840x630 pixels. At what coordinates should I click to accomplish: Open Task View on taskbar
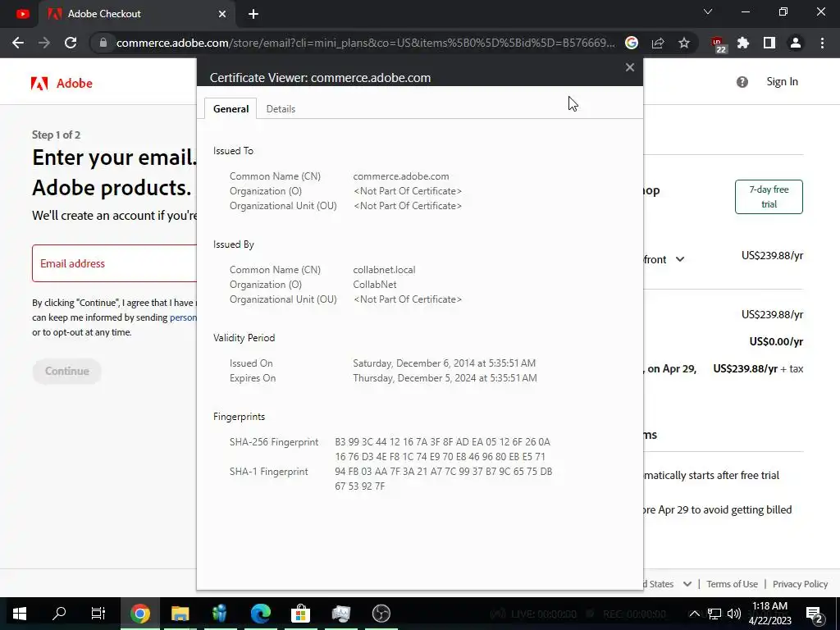pos(98,614)
